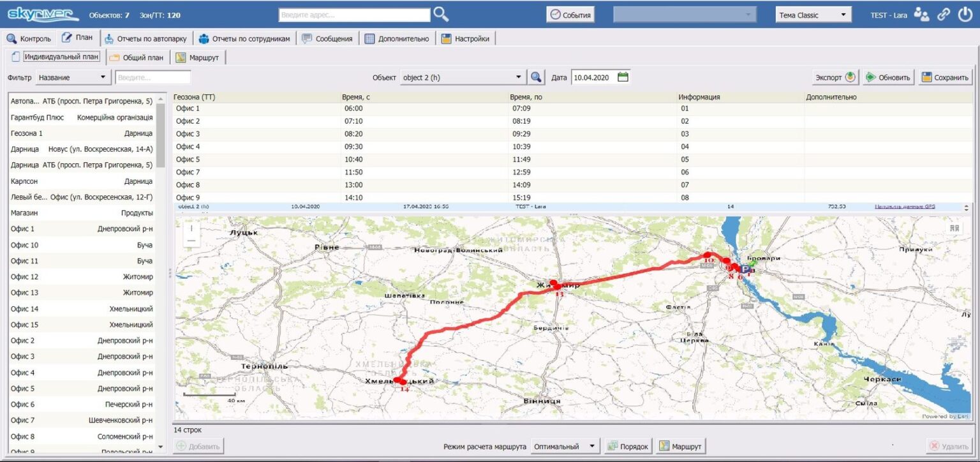The width and height of the screenshot is (980, 462).
Task: Click the Экспорт button
Action: point(836,77)
